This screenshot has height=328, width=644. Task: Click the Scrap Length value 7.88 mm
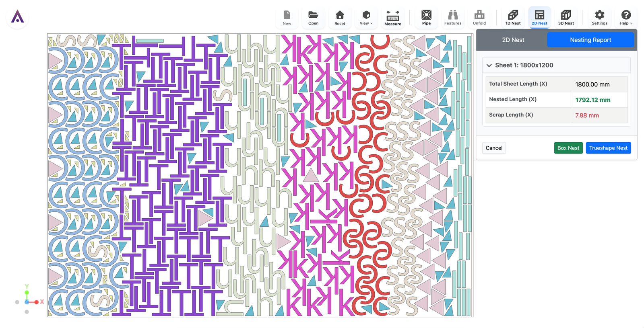587,115
